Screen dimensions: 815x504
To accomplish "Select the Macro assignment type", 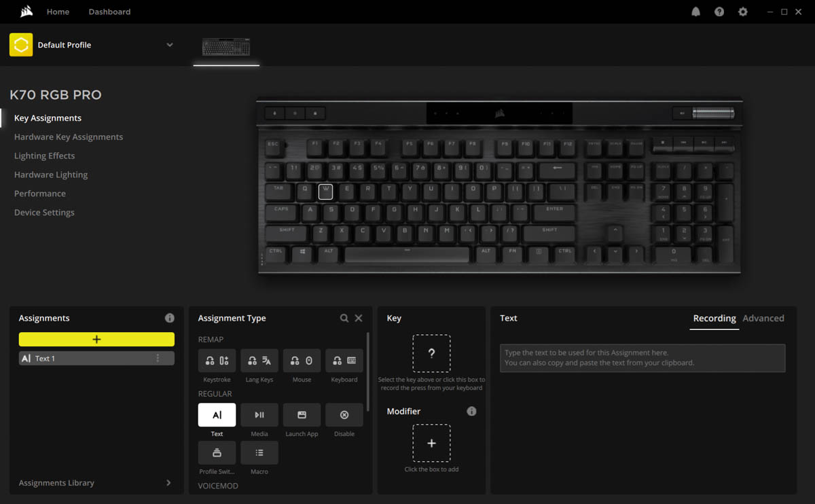I will (x=259, y=452).
